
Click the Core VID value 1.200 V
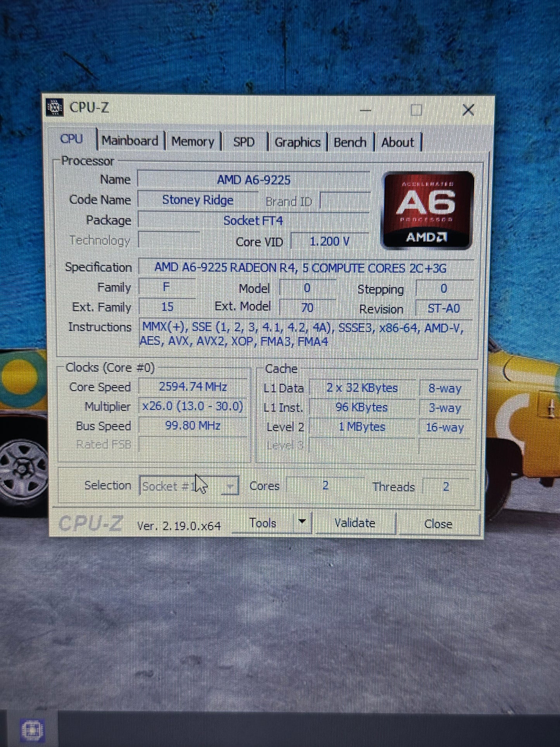point(330,242)
